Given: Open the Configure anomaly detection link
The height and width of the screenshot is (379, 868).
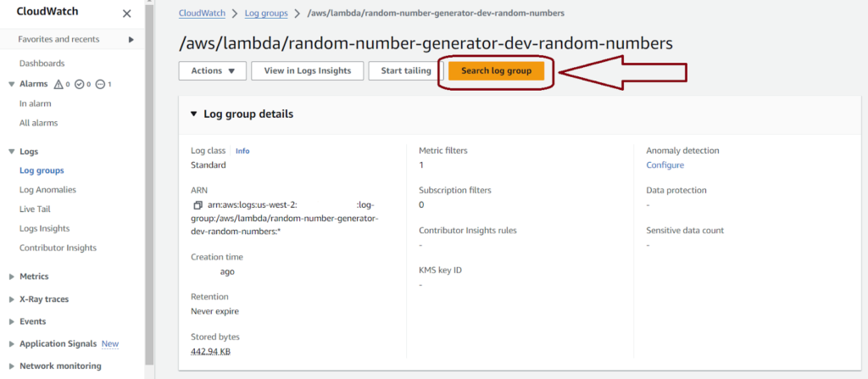Looking at the screenshot, I should click(665, 165).
